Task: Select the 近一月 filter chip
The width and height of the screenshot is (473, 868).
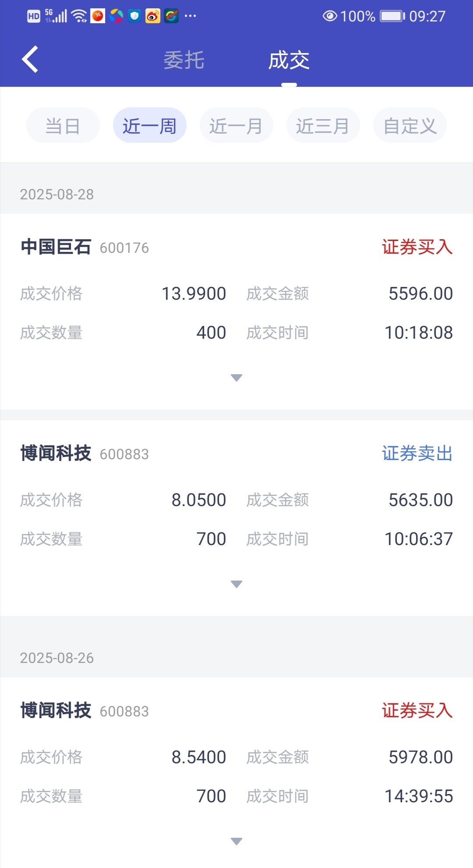Action: click(x=236, y=125)
